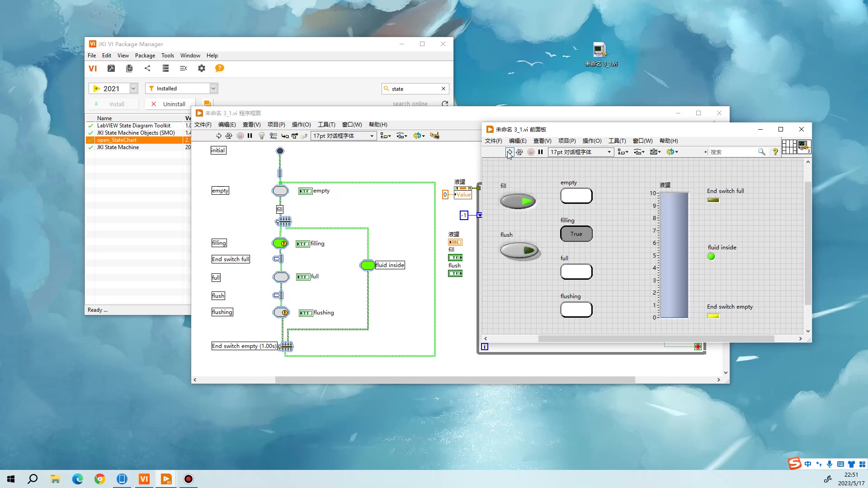
Task: Click Run Continuously on the front panel
Action: 519,152
